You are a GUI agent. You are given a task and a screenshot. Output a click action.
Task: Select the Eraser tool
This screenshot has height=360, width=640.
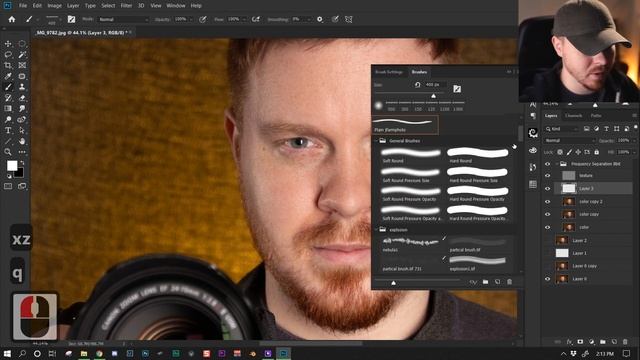pyautogui.click(x=22, y=98)
